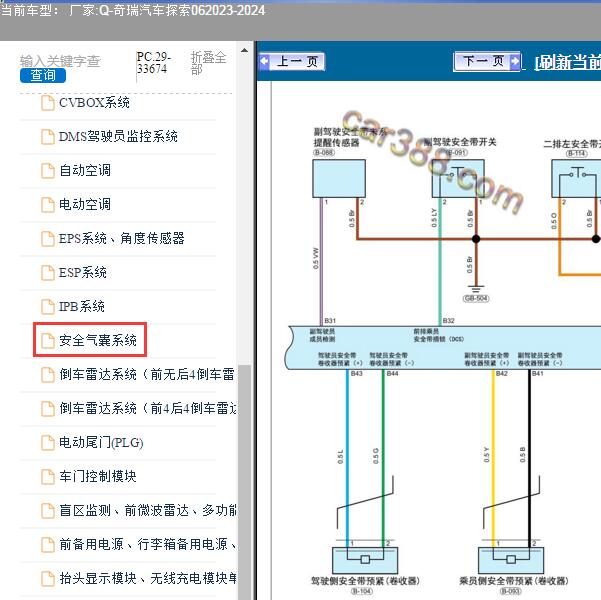Click the sidebar scrollbar up arrow
The image size is (601, 600).
245,50
